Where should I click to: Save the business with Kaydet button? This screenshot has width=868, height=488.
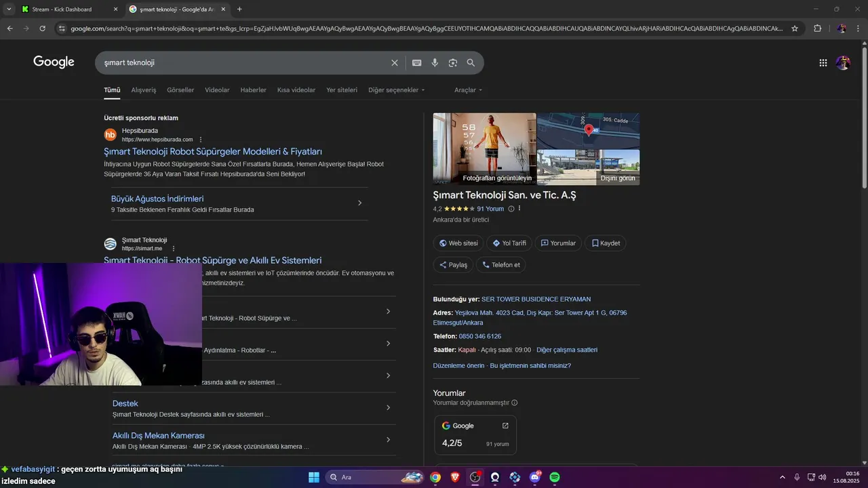(x=606, y=243)
